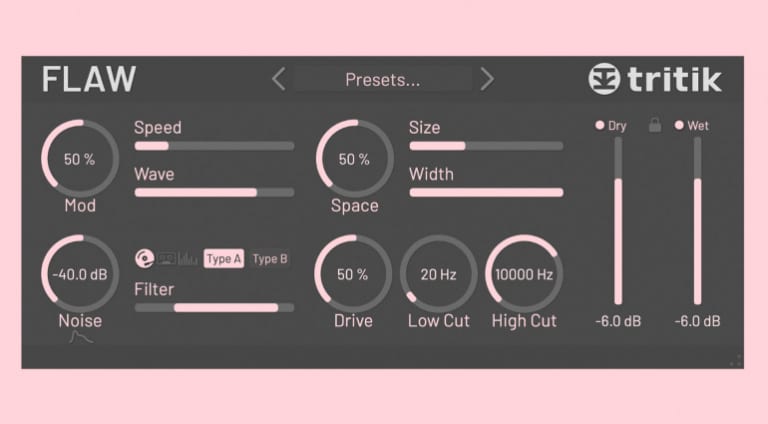Go to the previous preset arrow
Viewport: 768px width, 424px height.
tap(279, 79)
